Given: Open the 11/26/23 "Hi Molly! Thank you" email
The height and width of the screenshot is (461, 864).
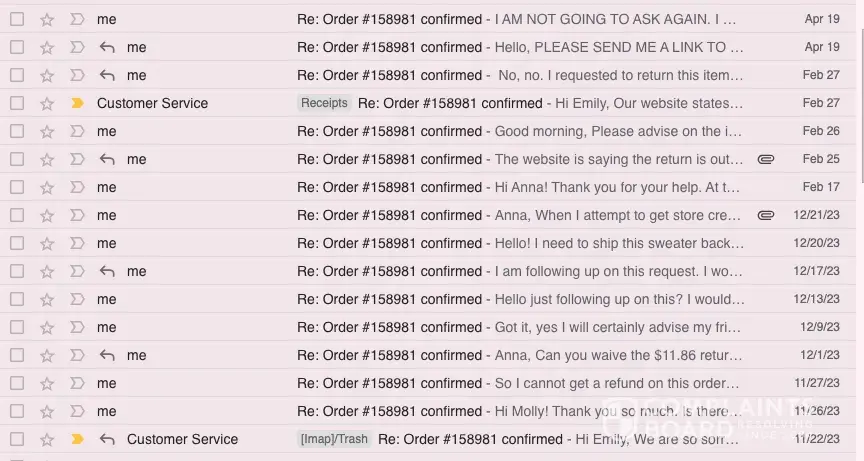Looking at the screenshot, I should tap(520, 411).
